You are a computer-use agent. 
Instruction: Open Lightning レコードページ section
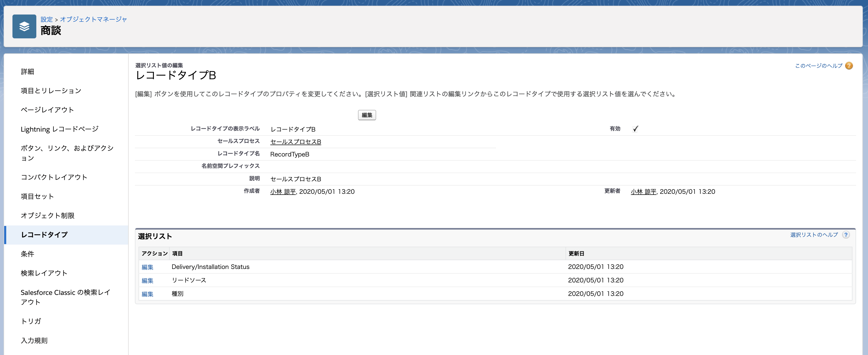pyautogui.click(x=59, y=129)
